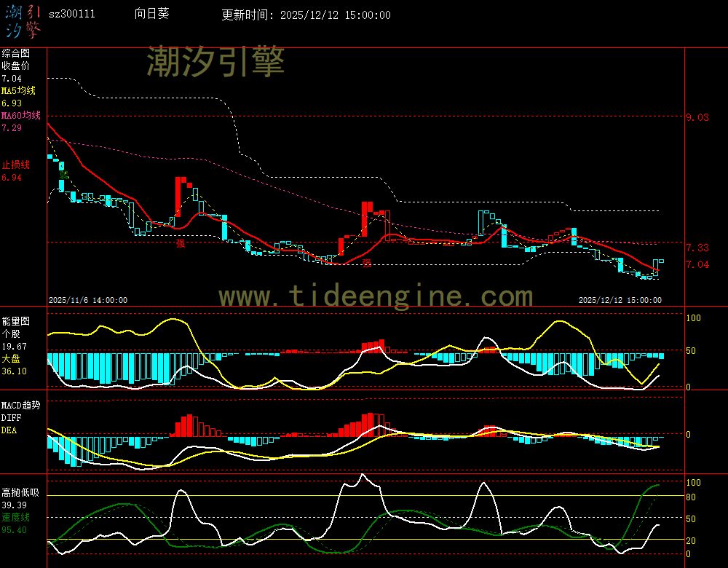Click the 9.03 price label on right axis
This screenshot has width=728, height=568.
click(x=697, y=117)
